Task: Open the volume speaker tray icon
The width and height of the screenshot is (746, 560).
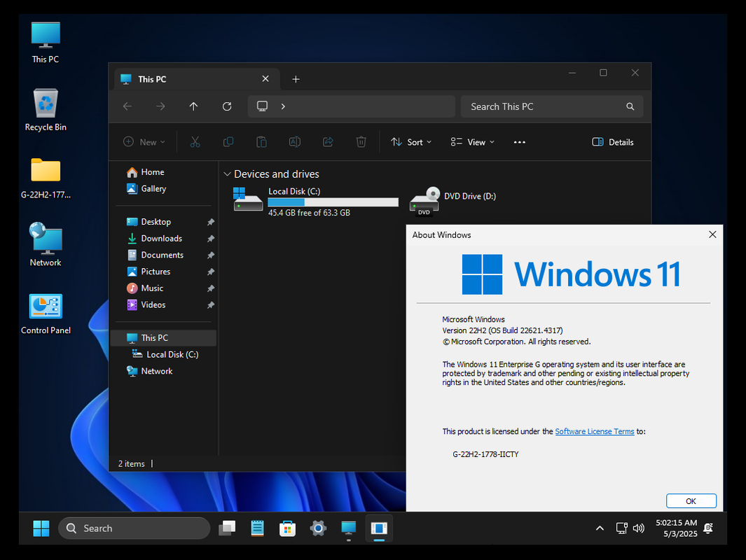Action: click(638, 528)
